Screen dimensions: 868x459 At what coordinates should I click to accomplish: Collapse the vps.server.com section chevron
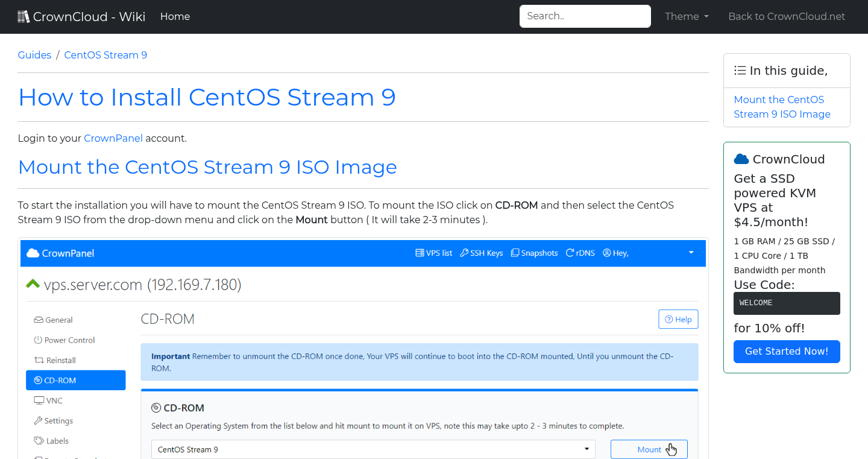33,283
